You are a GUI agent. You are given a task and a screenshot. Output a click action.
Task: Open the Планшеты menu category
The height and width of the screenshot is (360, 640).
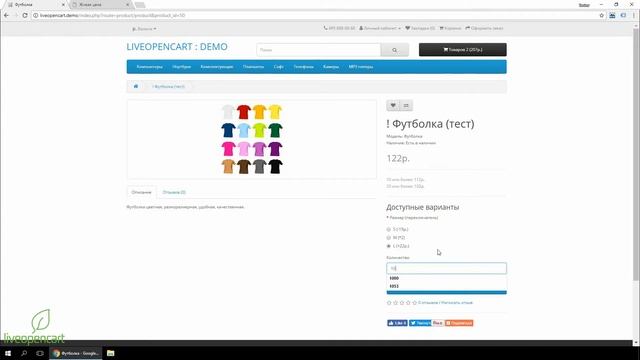[253, 67]
